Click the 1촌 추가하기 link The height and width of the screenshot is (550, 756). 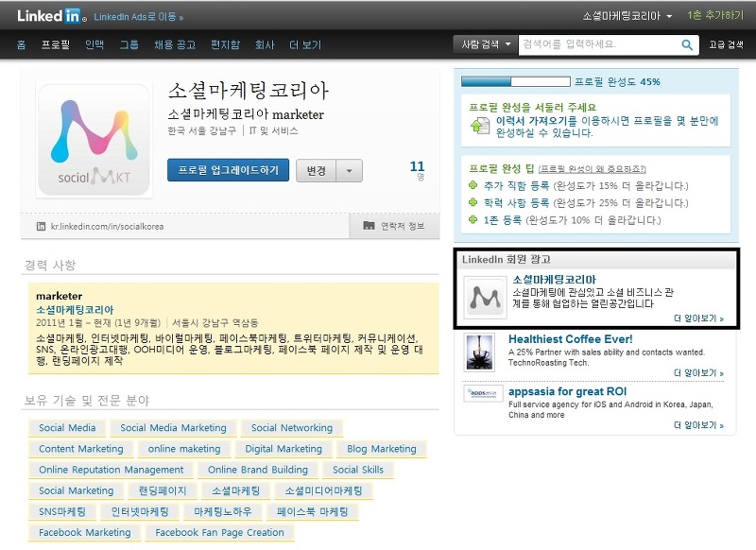(715, 15)
